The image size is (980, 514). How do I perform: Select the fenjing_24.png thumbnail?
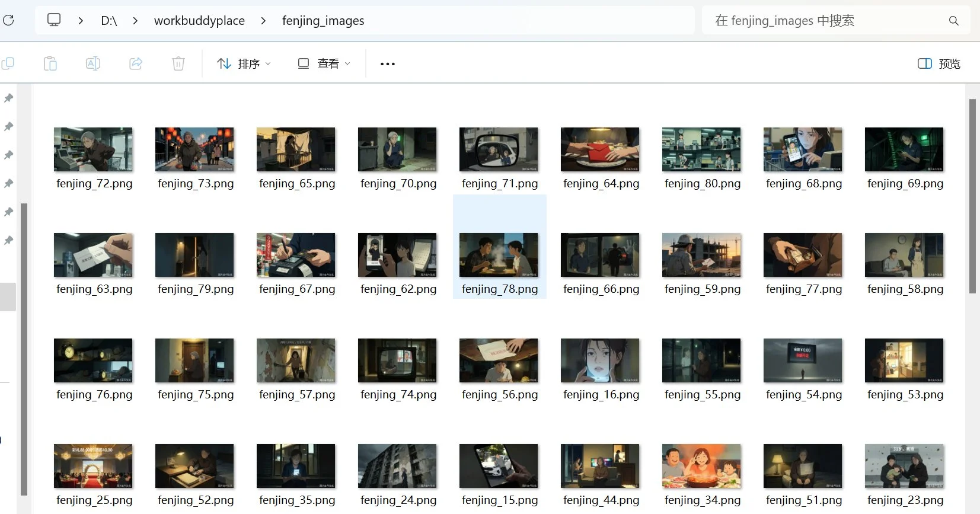tap(398, 466)
